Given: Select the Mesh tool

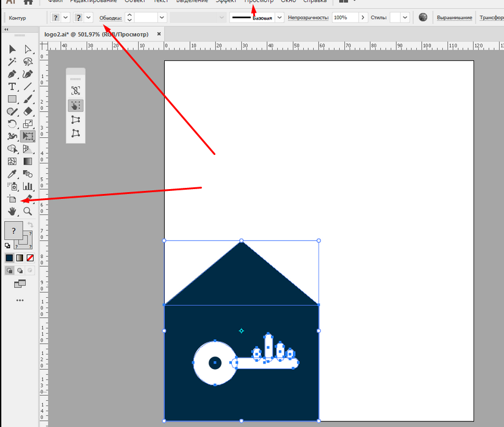Looking at the screenshot, I should click(x=12, y=161).
